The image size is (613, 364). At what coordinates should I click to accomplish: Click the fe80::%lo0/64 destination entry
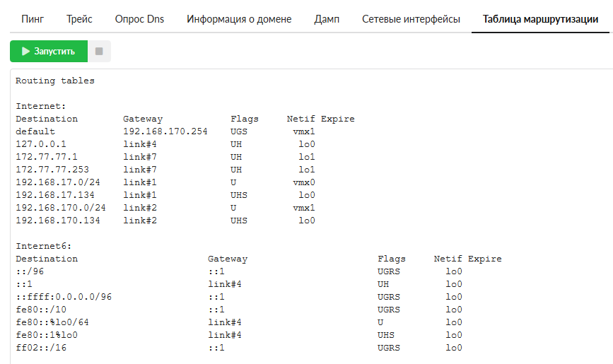[x=52, y=322]
